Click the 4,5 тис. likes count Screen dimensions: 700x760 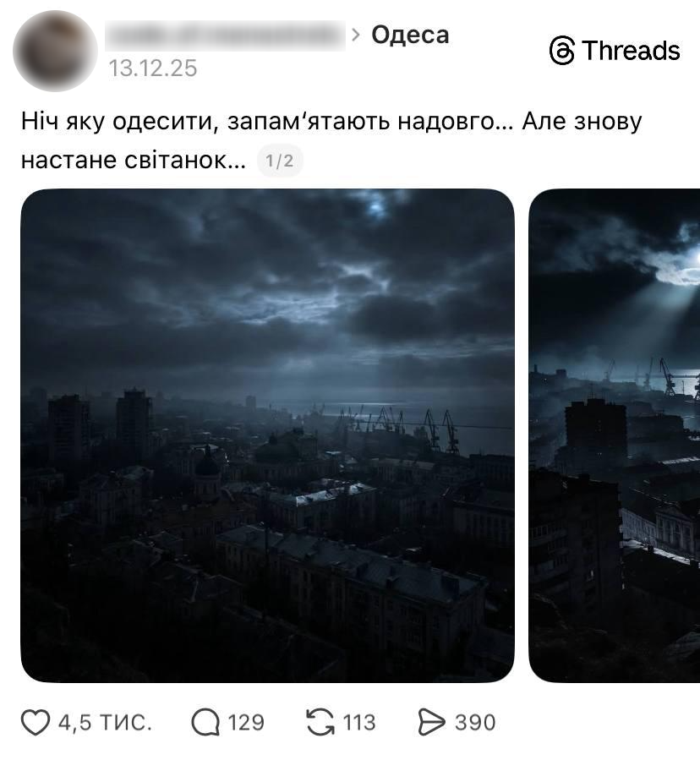(x=105, y=723)
